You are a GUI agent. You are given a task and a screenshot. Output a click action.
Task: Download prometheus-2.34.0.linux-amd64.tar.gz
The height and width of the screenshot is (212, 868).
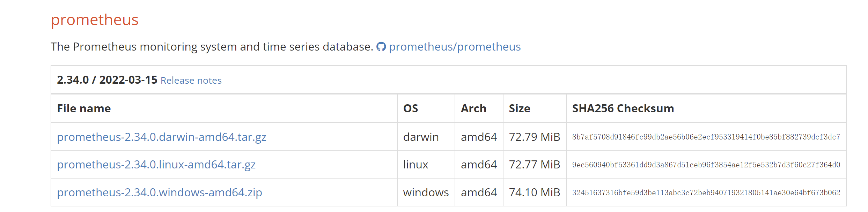click(156, 165)
